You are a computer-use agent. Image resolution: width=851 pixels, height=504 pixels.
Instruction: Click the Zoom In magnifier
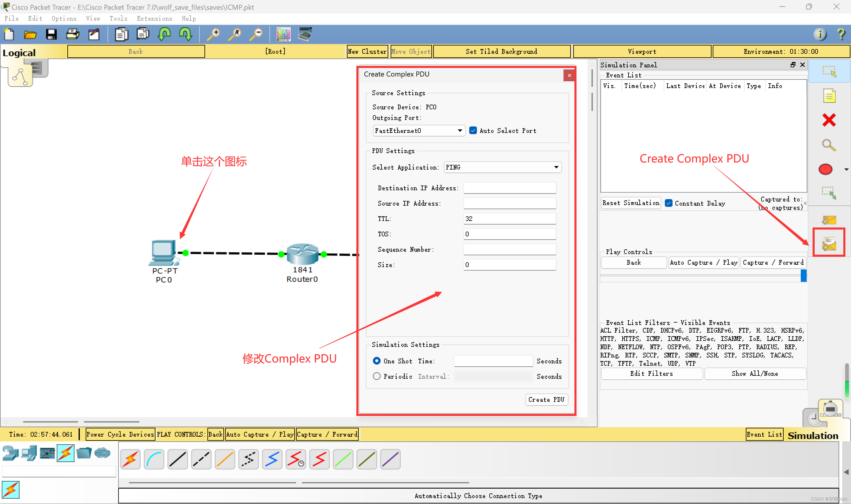(214, 34)
